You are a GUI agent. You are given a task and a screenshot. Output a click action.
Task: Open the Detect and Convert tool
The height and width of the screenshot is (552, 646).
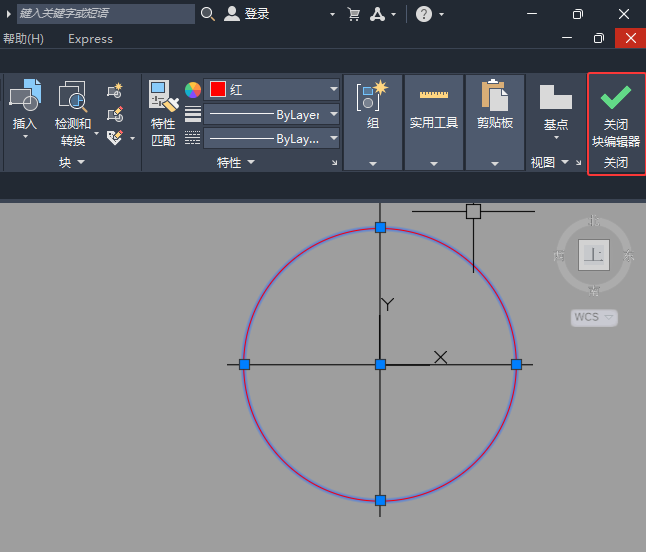73,96
